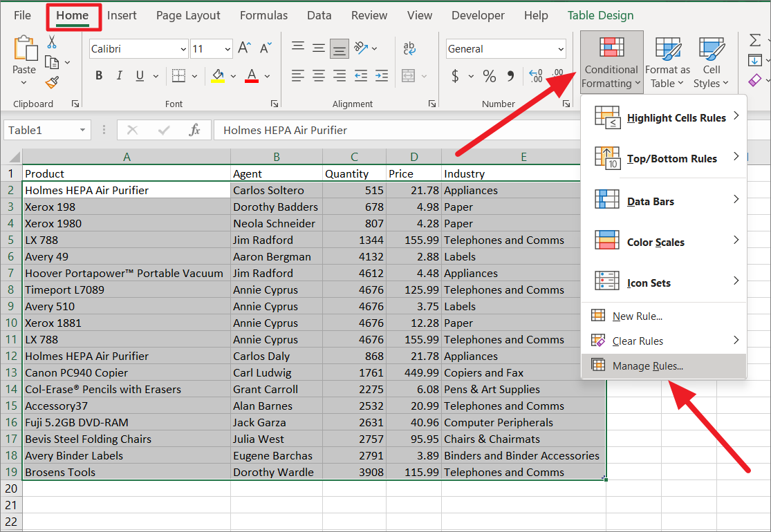Choose New Rule from the menu
Image resolution: width=771 pixels, height=532 pixels.
point(664,316)
